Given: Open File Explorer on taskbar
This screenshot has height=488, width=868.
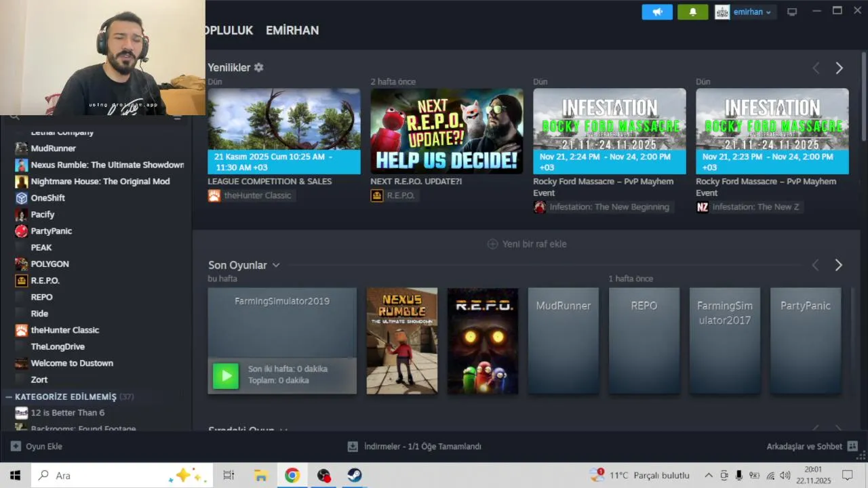Looking at the screenshot, I should click(x=260, y=475).
